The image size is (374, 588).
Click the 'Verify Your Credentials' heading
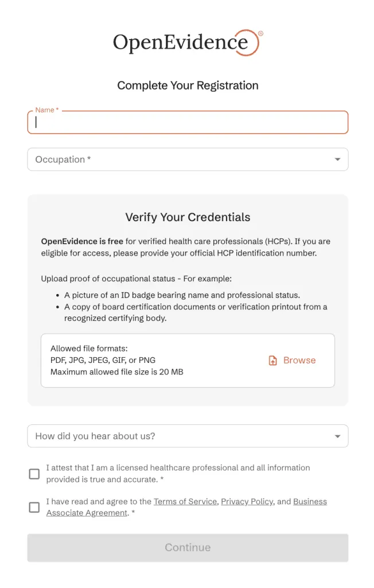188,218
